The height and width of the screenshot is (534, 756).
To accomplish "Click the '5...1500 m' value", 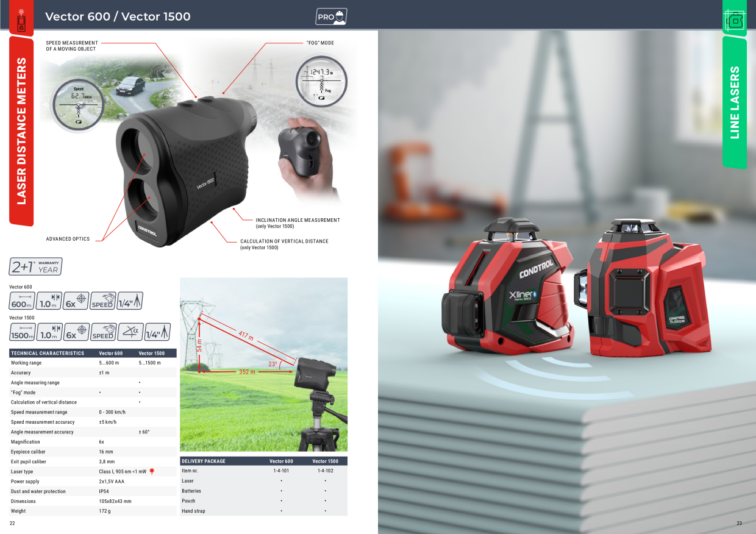I will tap(150, 363).
